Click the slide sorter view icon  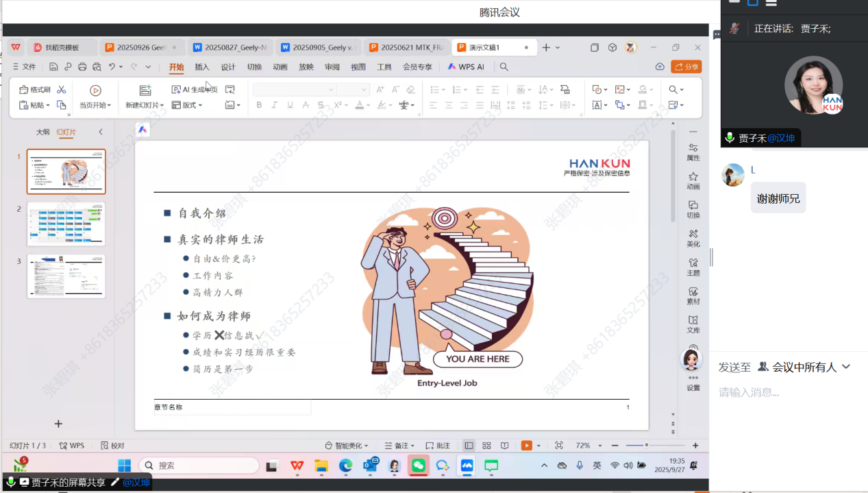pyautogui.click(x=486, y=446)
